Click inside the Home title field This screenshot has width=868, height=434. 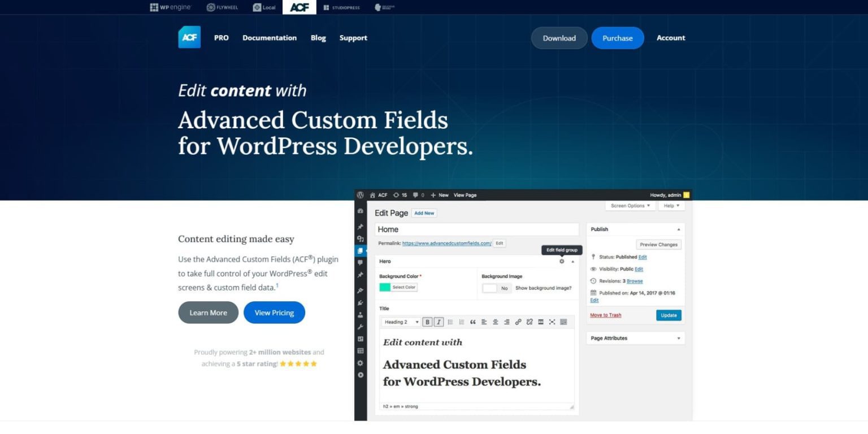(476, 229)
